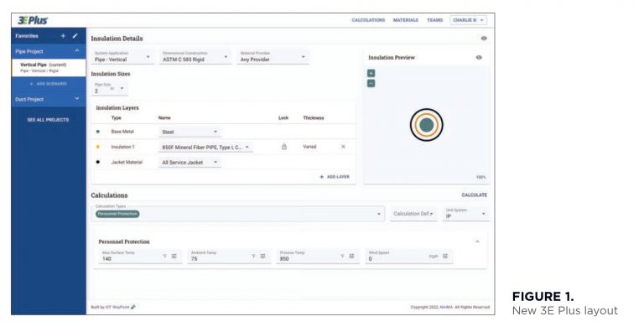Toggle Insulation Details visibility eye icon

click(484, 39)
